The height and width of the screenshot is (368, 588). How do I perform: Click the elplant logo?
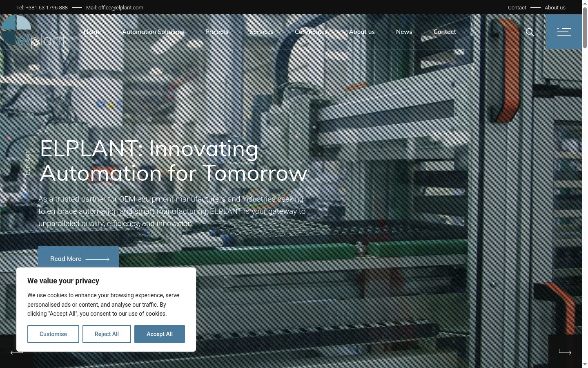(33, 31)
